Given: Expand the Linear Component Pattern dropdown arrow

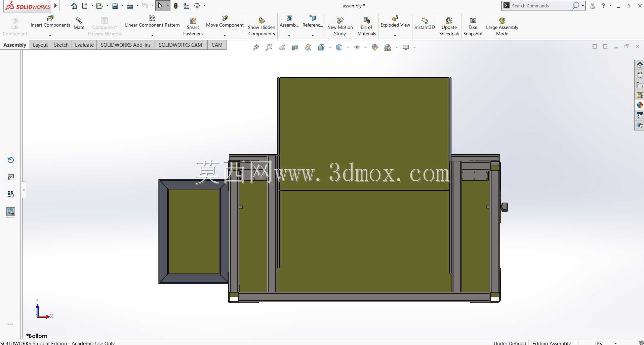Looking at the screenshot, I should (152, 36).
